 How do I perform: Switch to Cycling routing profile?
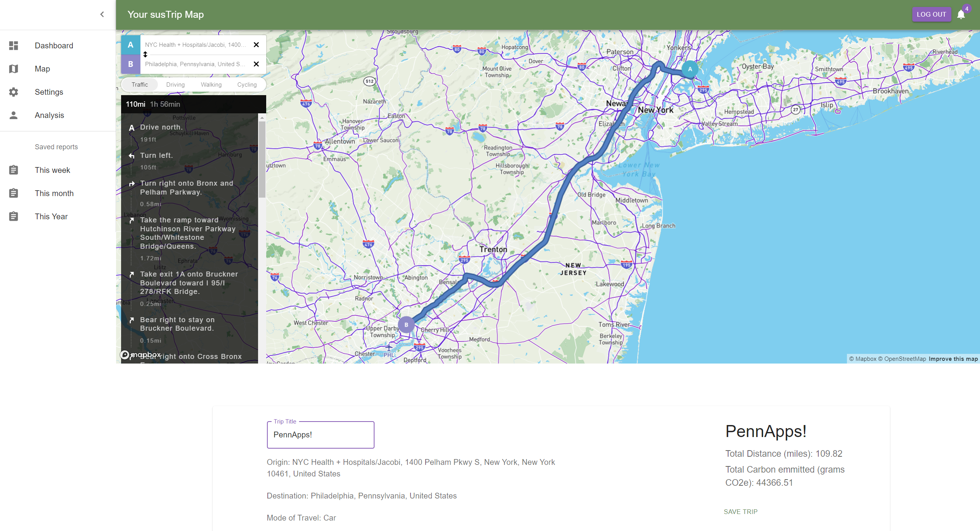pos(247,85)
